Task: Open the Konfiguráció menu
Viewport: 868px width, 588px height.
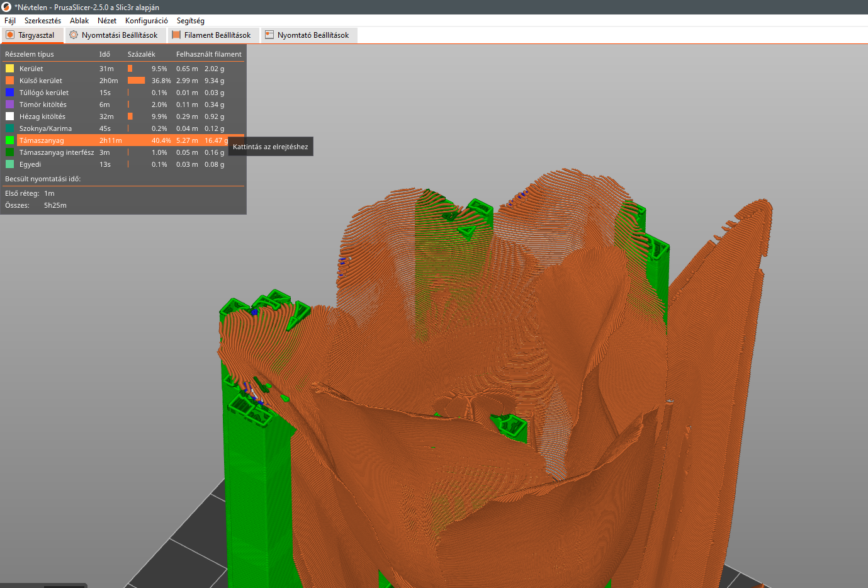Action: [x=147, y=21]
